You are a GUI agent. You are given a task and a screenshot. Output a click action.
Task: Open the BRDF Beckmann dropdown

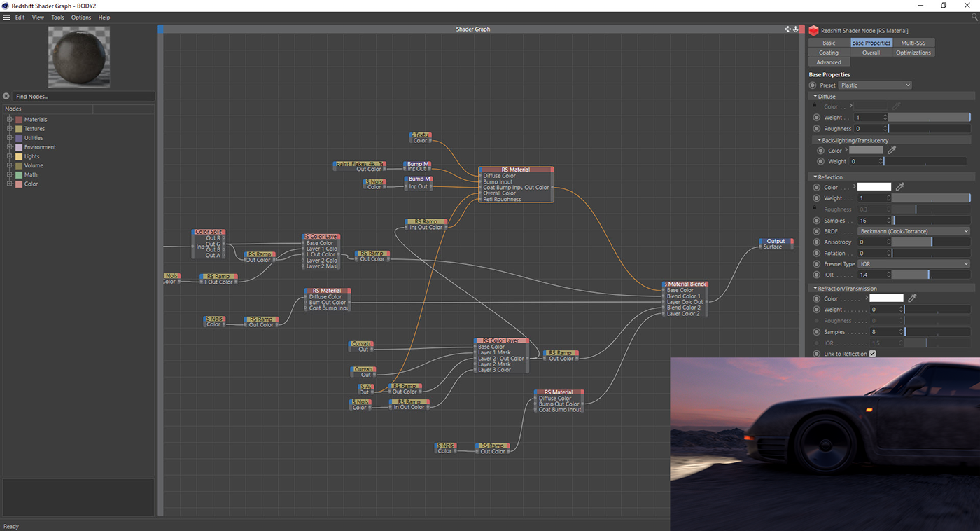click(913, 231)
